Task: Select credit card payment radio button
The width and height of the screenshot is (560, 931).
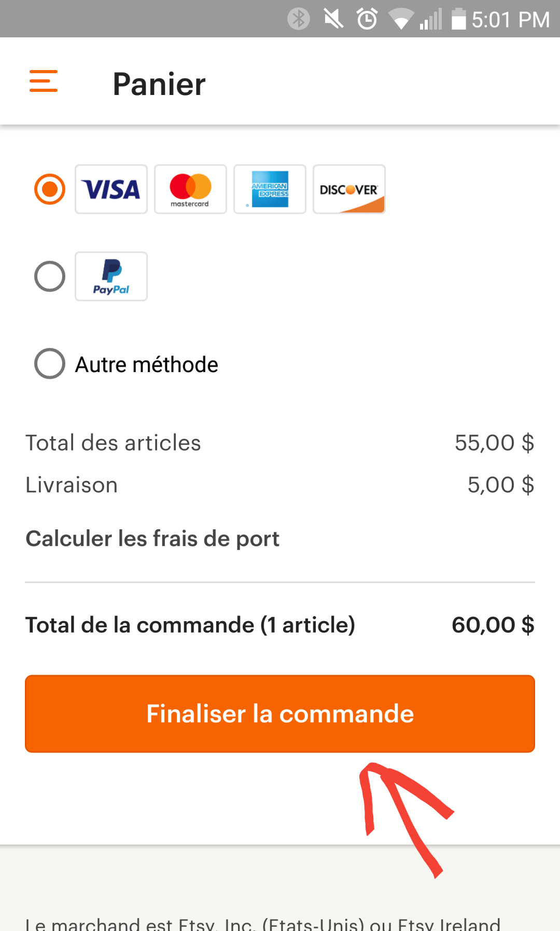Action: point(50,189)
